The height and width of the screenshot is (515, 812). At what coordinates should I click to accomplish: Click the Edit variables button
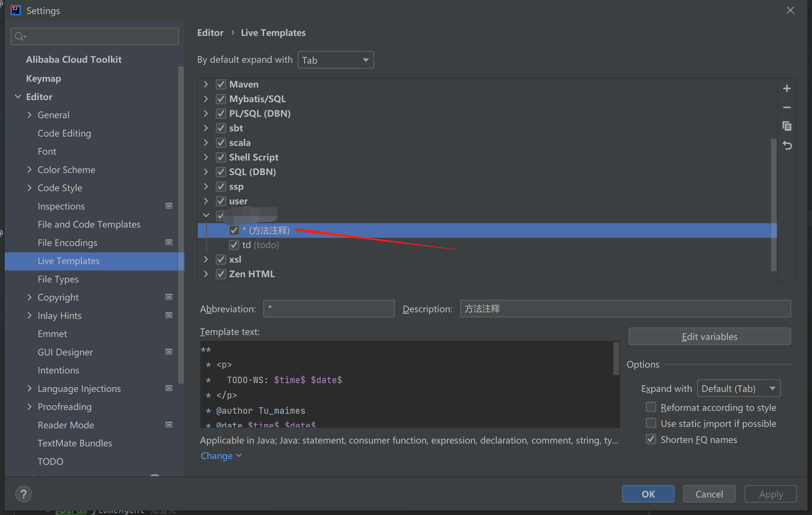click(x=709, y=336)
